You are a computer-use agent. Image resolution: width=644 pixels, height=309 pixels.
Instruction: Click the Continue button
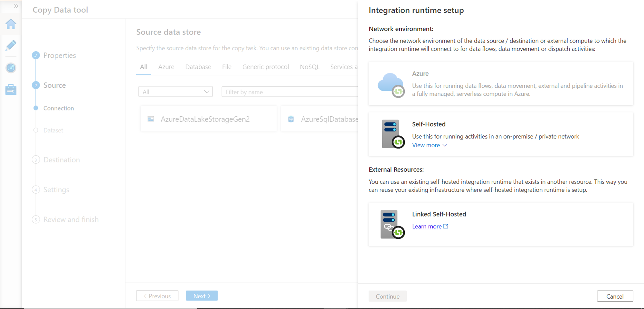click(x=387, y=296)
